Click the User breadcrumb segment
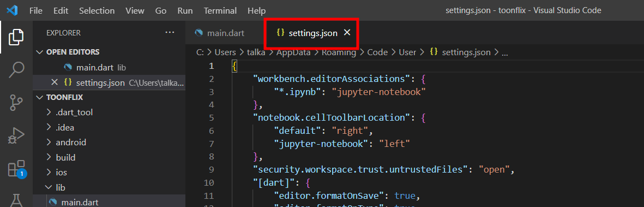Viewport: 644px width, 207px height. [x=407, y=52]
